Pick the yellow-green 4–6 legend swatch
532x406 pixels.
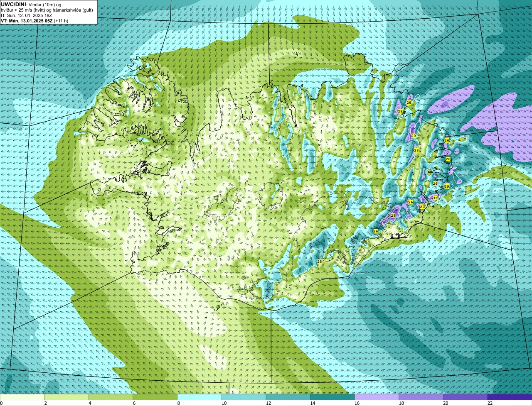(x=111, y=397)
